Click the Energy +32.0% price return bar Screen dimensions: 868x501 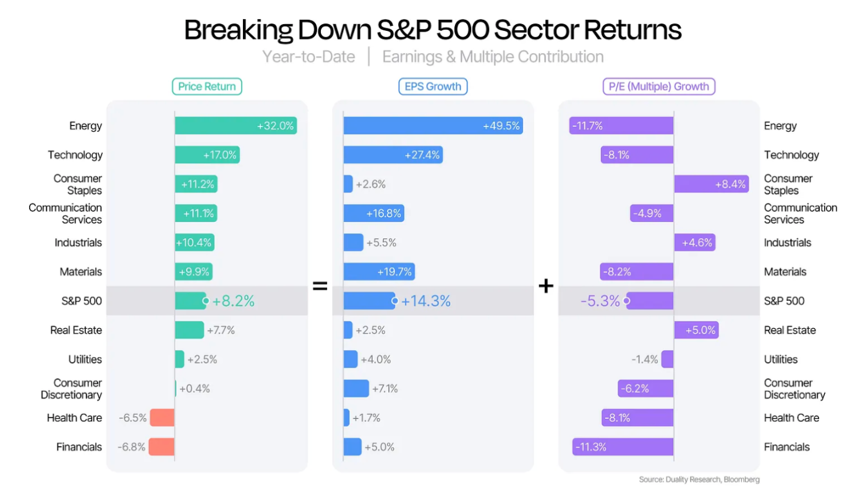point(236,125)
